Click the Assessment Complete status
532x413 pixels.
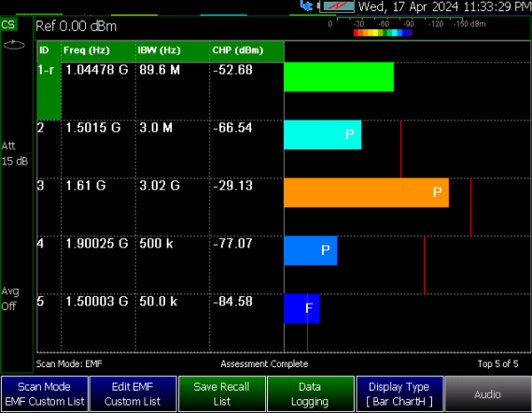pyautogui.click(x=264, y=364)
